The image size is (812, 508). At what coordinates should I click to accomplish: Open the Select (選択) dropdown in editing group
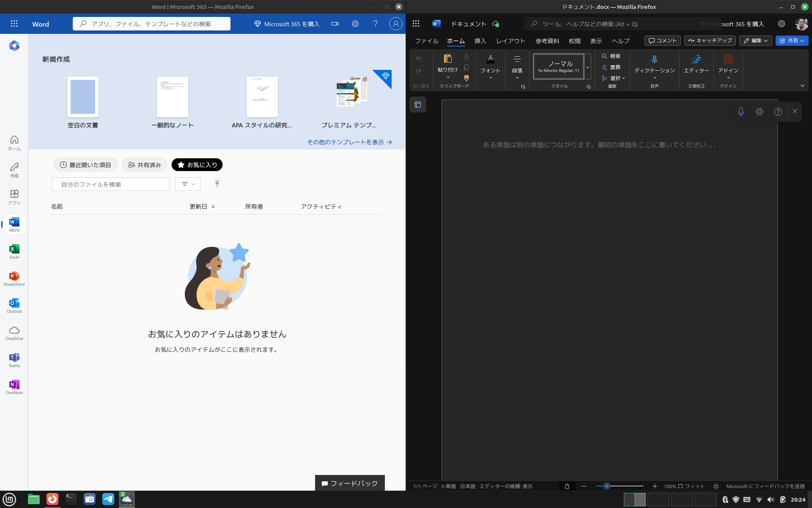coord(613,78)
